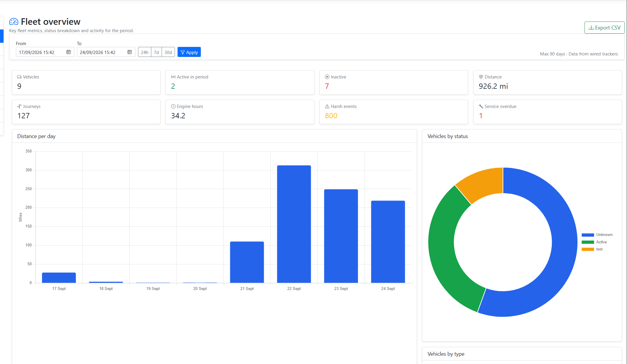Click the signal icon beside Active in period
627x364 pixels.
173,77
